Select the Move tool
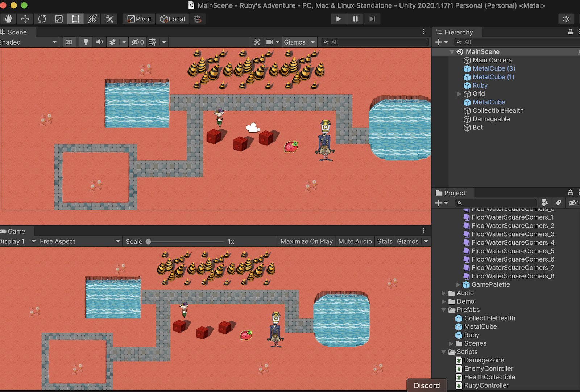 tap(25, 19)
